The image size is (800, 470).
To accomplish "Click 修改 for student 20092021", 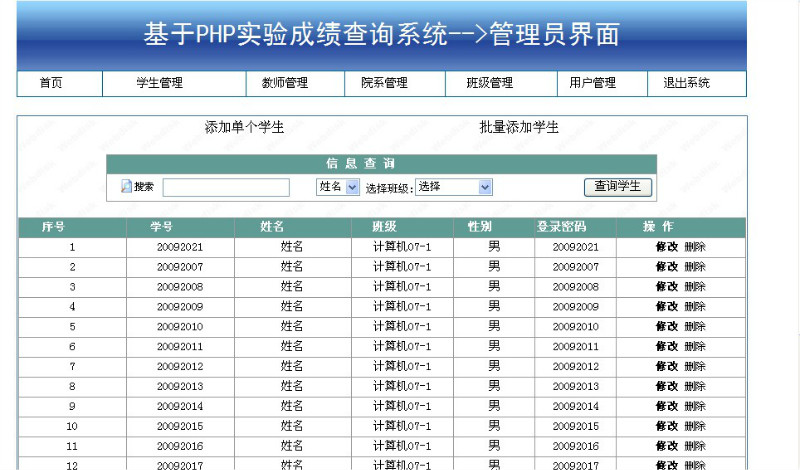I will [x=667, y=247].
